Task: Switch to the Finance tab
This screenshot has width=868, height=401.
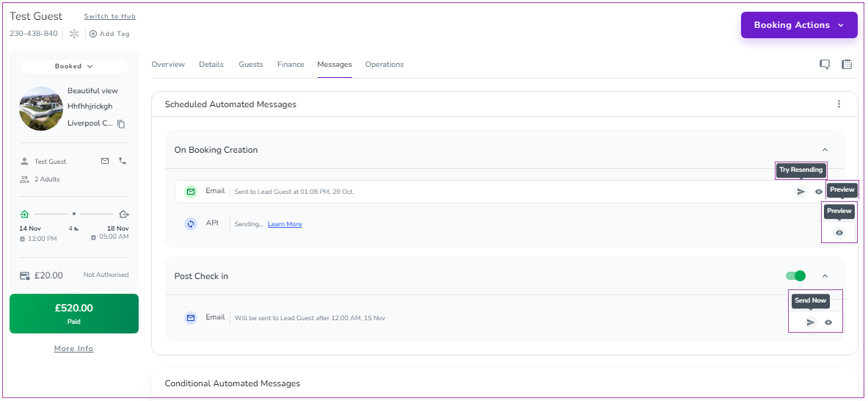Action: click(291, 65)
